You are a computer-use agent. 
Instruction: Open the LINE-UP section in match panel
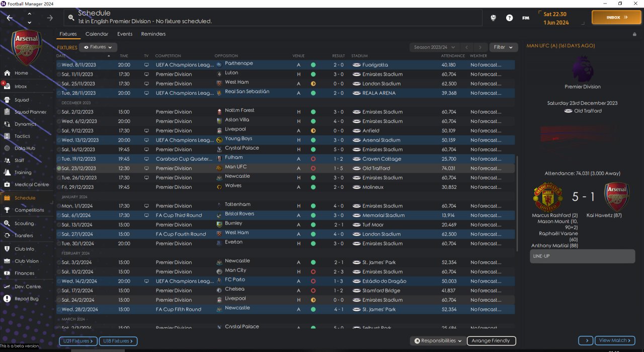pyautogui.click(x=582, y=256)
